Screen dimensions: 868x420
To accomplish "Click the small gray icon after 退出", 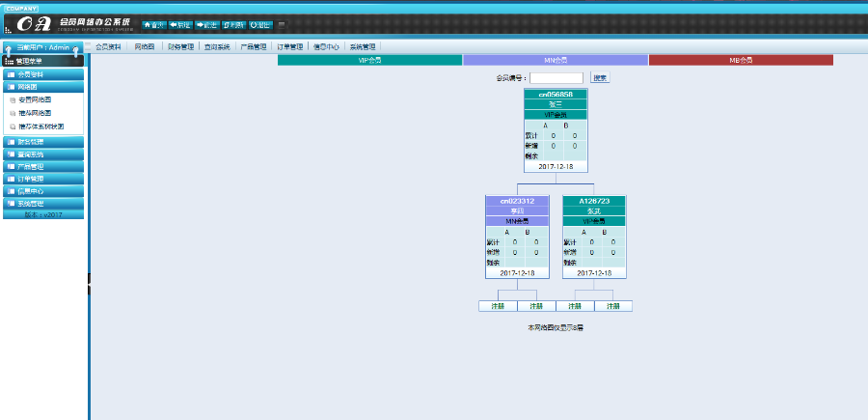I will (282, 25).
